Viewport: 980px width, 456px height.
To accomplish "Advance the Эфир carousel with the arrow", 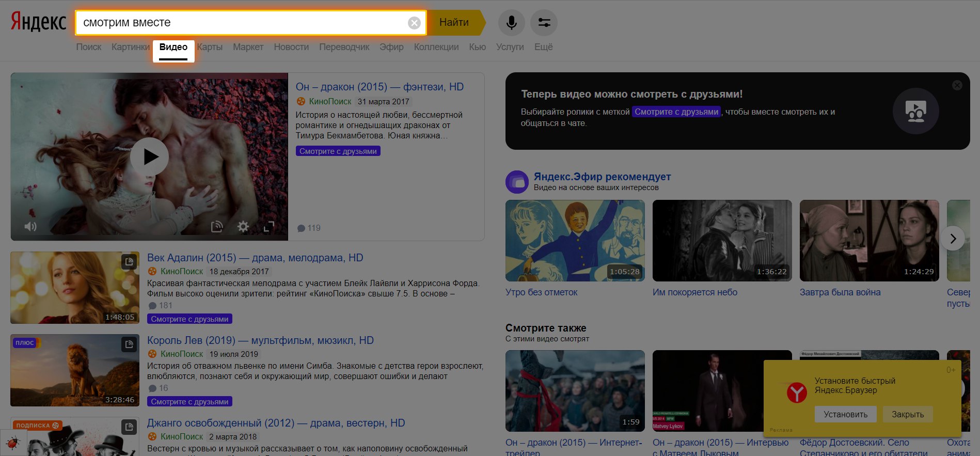I will [x=953, y=239].
